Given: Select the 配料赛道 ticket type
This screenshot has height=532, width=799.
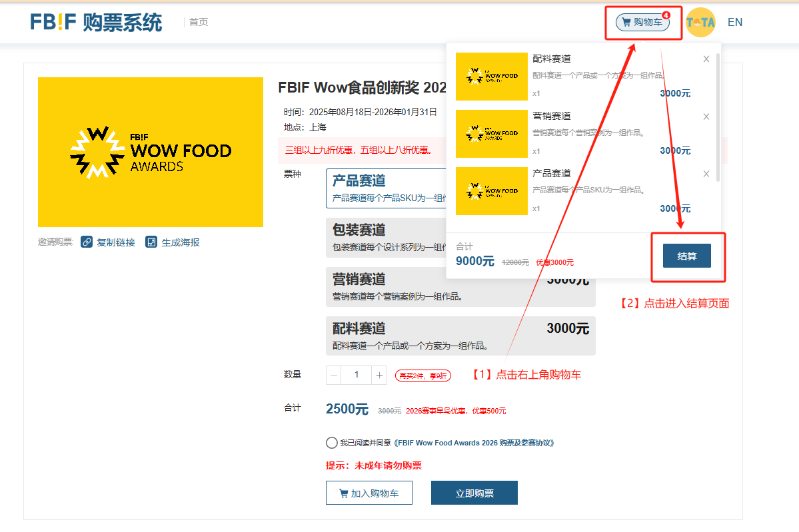Looking at the screenshot, I should 460,336.
